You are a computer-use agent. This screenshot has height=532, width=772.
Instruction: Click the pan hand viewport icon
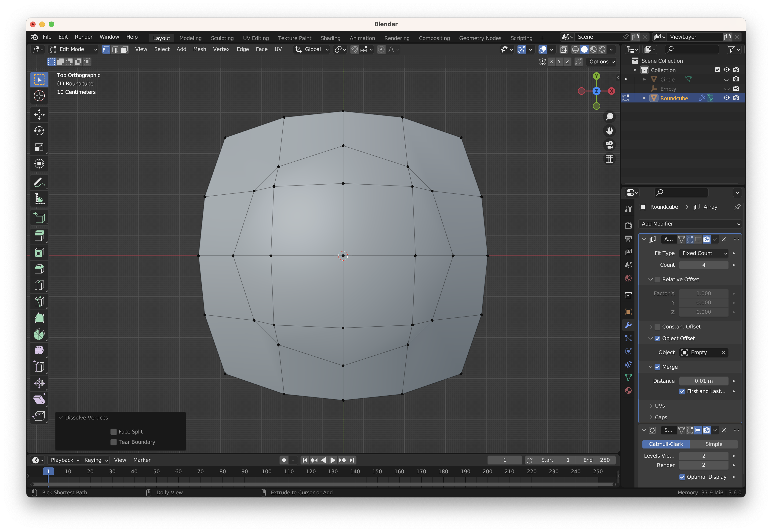609,131
